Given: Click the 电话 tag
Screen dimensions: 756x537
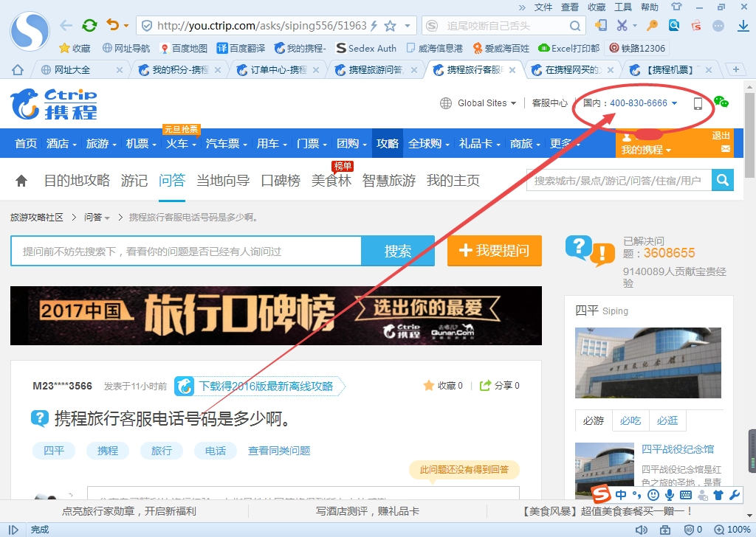Looking at the screenshot, I should coord(215,451).
